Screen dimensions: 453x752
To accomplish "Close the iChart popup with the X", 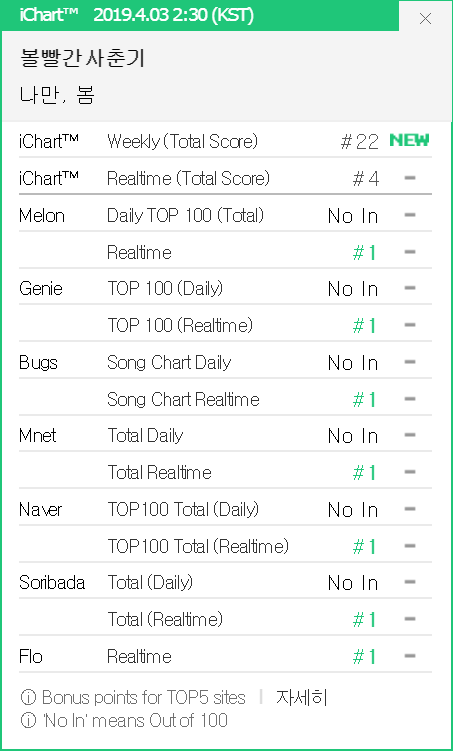I will [x=425, y=18].
